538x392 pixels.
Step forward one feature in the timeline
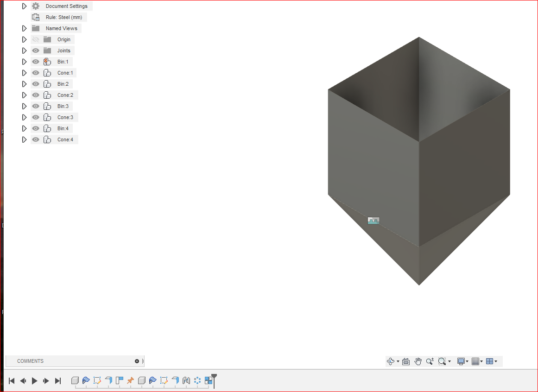(x=46, y=381)
